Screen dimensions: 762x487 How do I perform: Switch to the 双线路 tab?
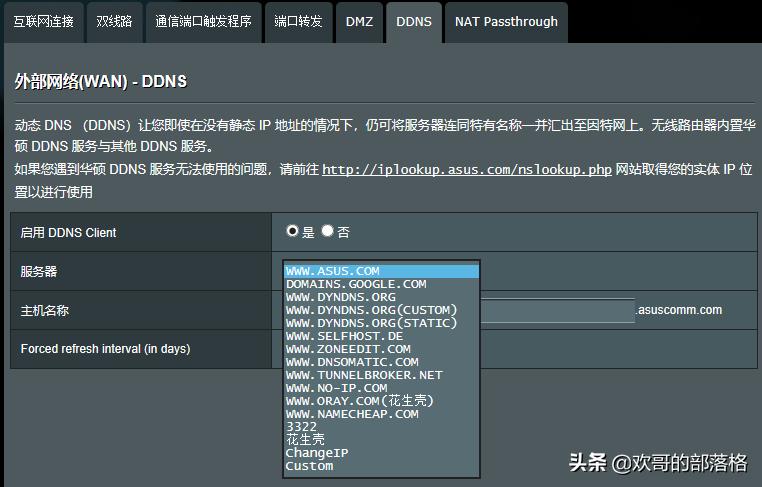(115, 22)
